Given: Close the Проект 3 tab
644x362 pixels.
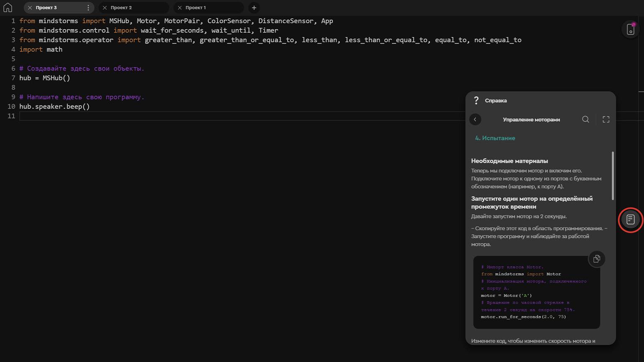Looking at the screenshot, I should [30, 8].
